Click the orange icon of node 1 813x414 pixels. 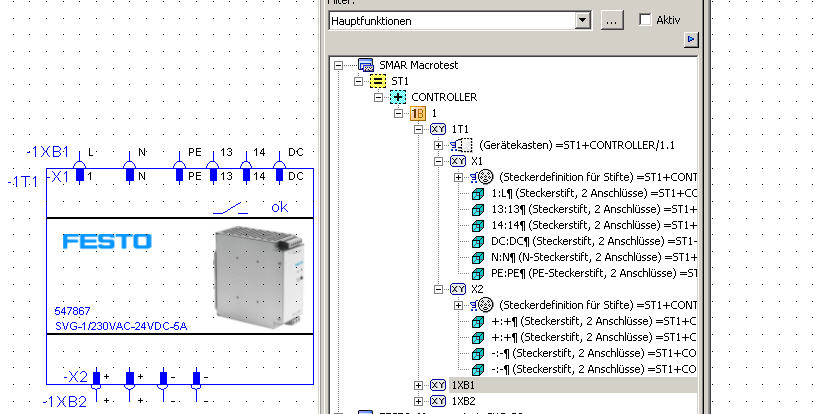tap(418, 113)
